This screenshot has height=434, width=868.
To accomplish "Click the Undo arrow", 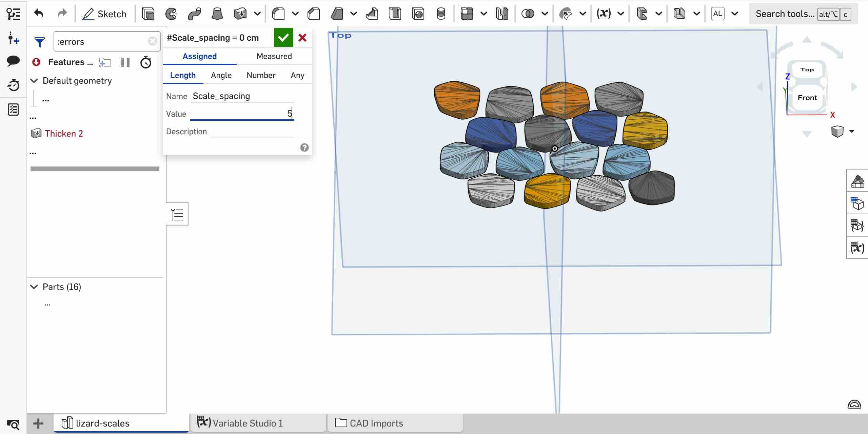I will [x=39, y=14].
